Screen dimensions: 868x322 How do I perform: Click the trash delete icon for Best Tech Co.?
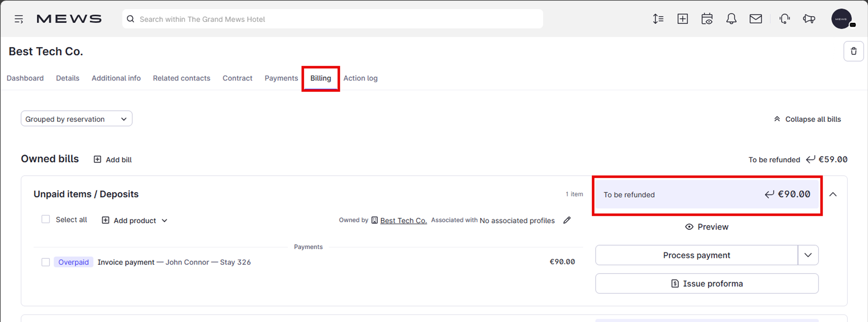[853, 51]
